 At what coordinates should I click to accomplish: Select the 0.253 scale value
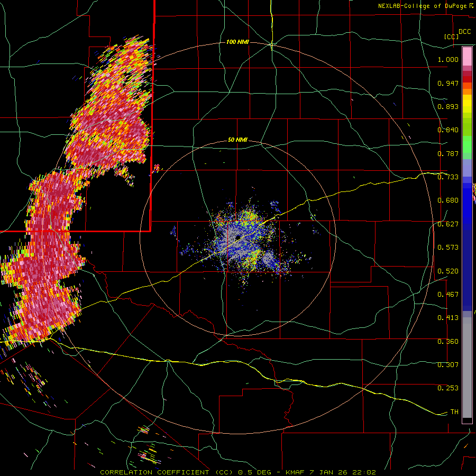pos(448,388)
